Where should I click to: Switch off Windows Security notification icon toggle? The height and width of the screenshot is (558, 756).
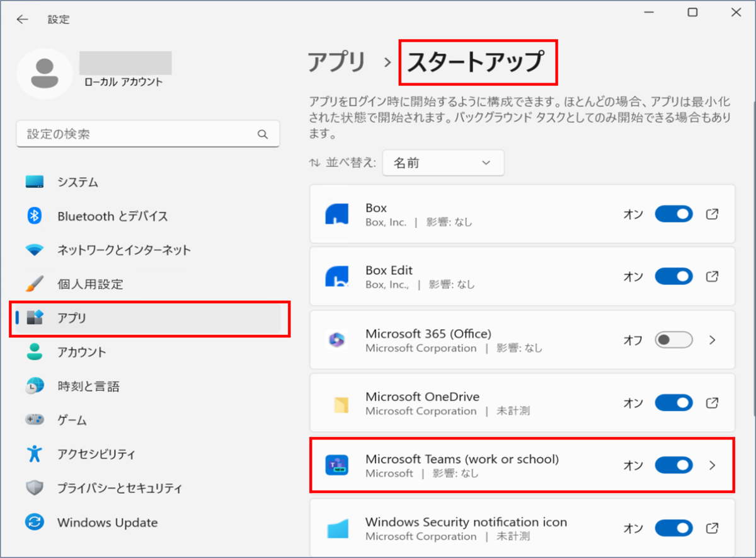[673, 528]
